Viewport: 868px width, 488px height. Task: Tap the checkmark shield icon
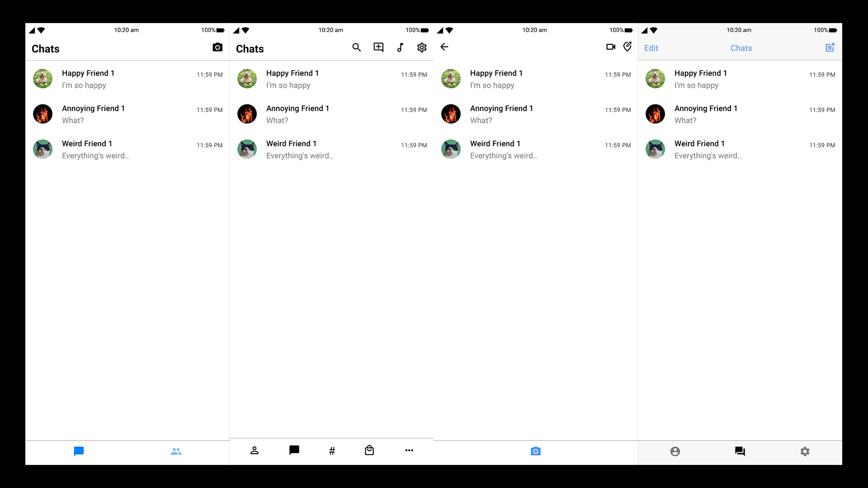[627, 47]
